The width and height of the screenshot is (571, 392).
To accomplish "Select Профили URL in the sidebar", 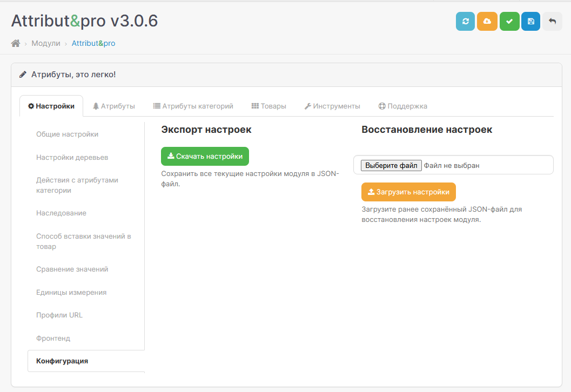I will tap(59, 315).
